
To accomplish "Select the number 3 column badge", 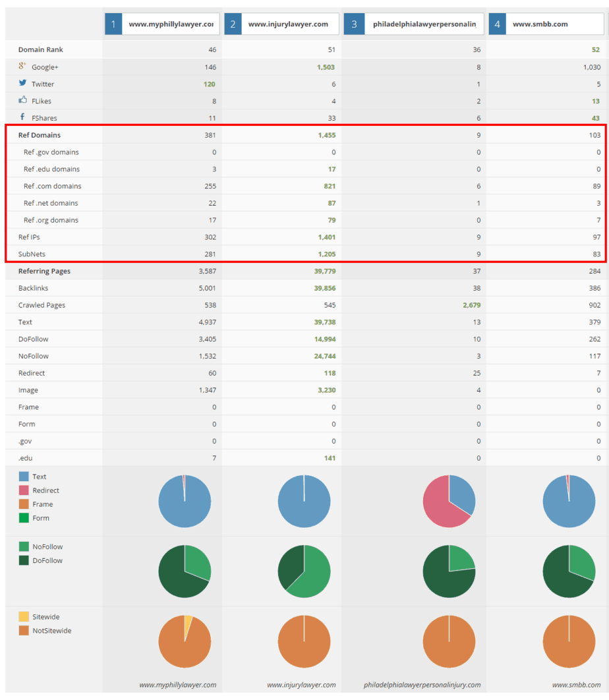I will pyautogui.click(x=354, y=24).
